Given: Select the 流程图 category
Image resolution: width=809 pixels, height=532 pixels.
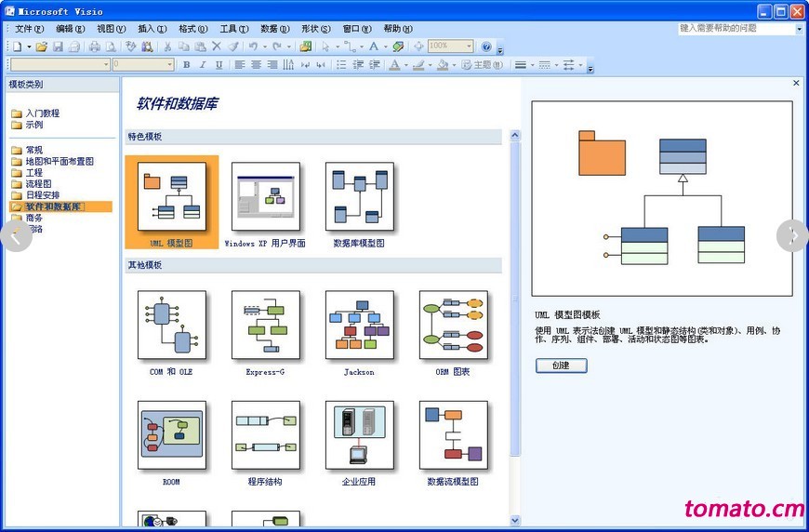Looking at the screenshot, I should (x=32, y=184).
